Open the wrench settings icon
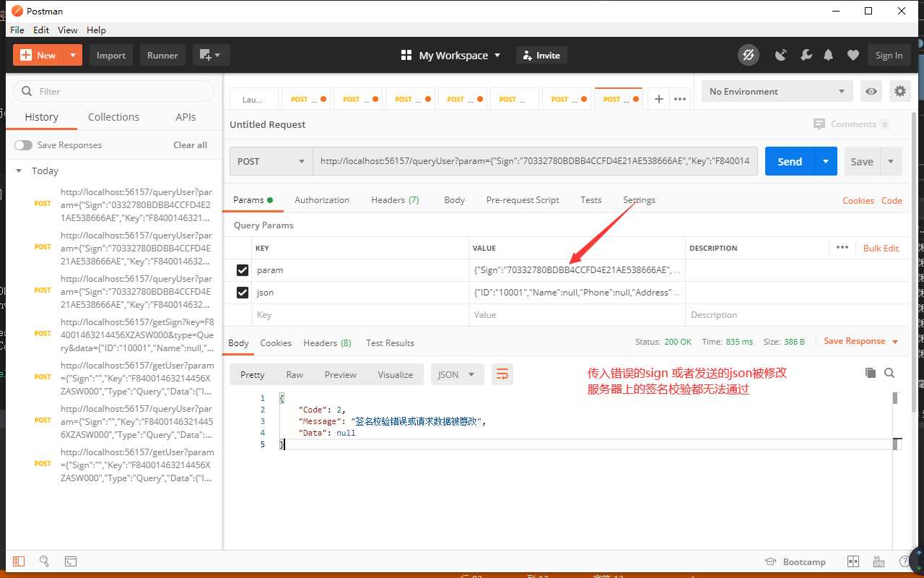The image size is (924, 578). click(x=806, y=56)
